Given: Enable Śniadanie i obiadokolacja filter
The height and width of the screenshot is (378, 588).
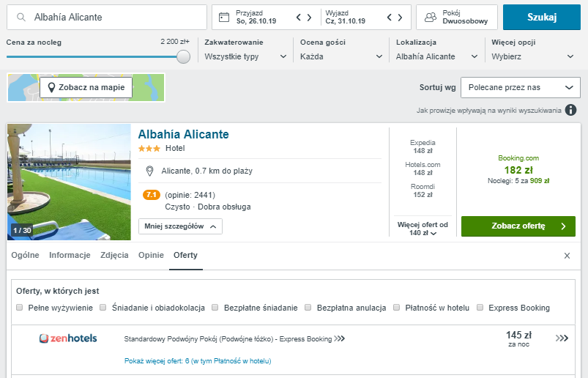Looking at the screenshot, I should [x=103, y=308].
